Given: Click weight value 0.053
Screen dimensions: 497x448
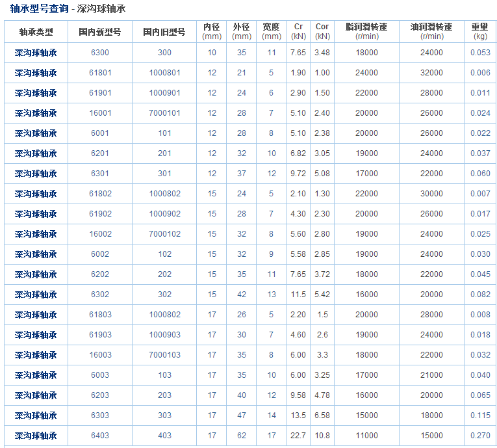Looking at the screenshot, I should click(x=480, y=53).
